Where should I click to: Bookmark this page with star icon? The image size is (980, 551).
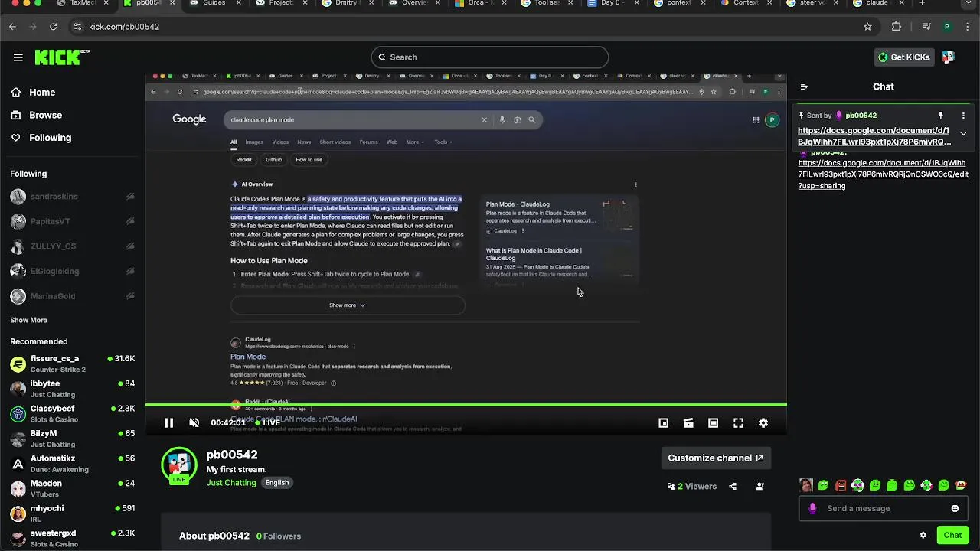click(x=867, y=27)
